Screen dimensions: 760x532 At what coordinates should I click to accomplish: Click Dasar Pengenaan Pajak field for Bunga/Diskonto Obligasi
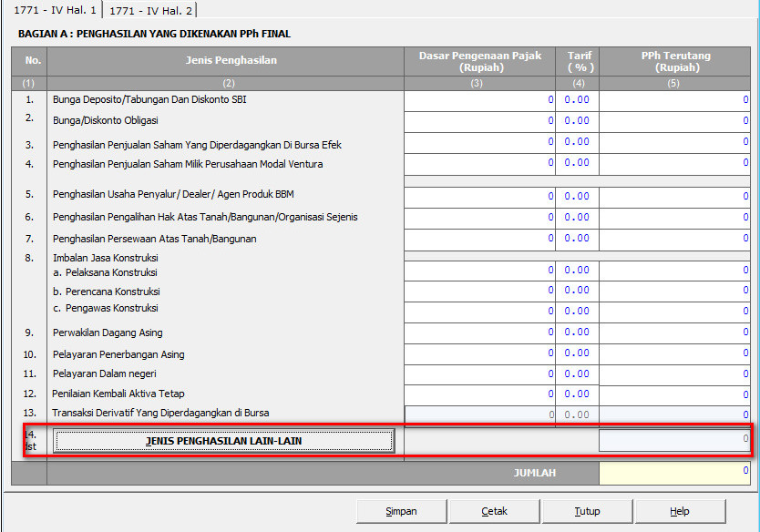coord(479,122)
